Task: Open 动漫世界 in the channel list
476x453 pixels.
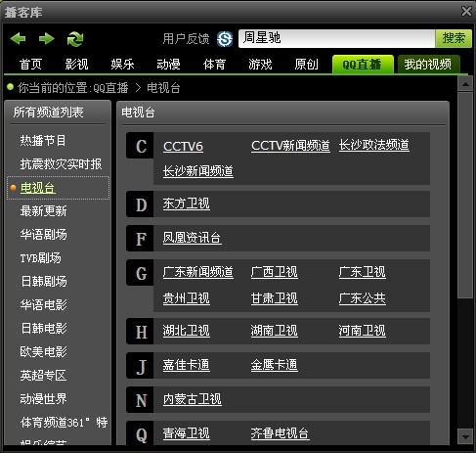Action: click(43, 399)
